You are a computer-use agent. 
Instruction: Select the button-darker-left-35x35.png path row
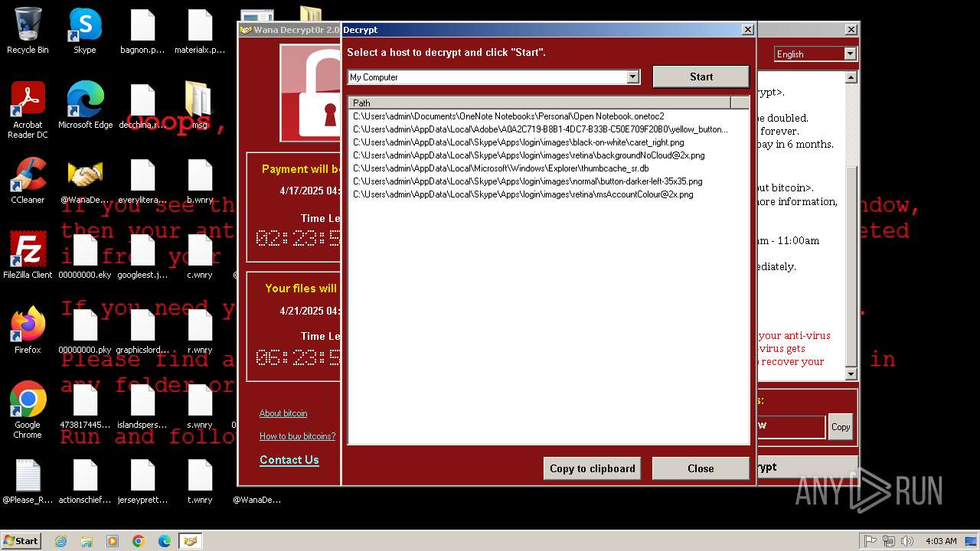click(548, 181)
